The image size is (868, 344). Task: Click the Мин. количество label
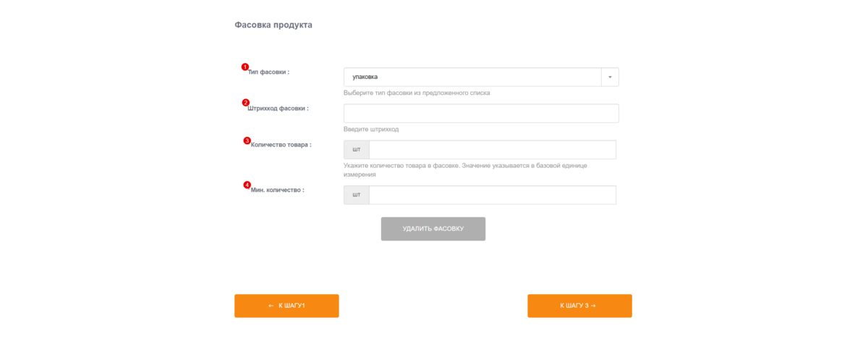coord(278,190)
